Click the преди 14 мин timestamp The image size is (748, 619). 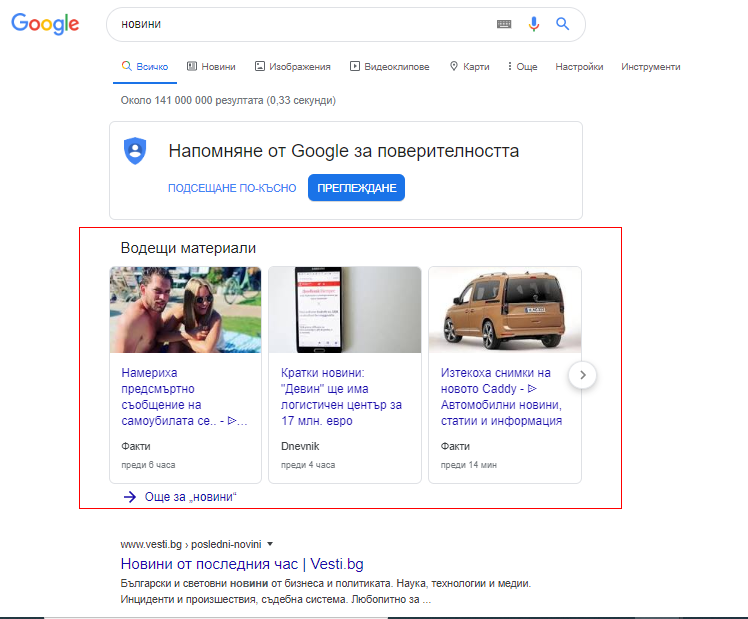[468, 465]
